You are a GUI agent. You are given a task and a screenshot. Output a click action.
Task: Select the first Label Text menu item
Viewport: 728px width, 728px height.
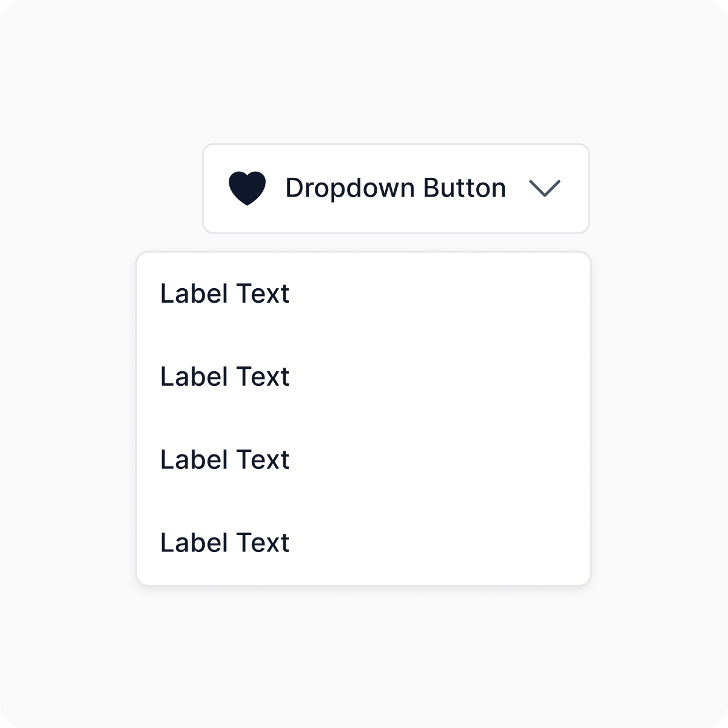click(x=225, y=294)
